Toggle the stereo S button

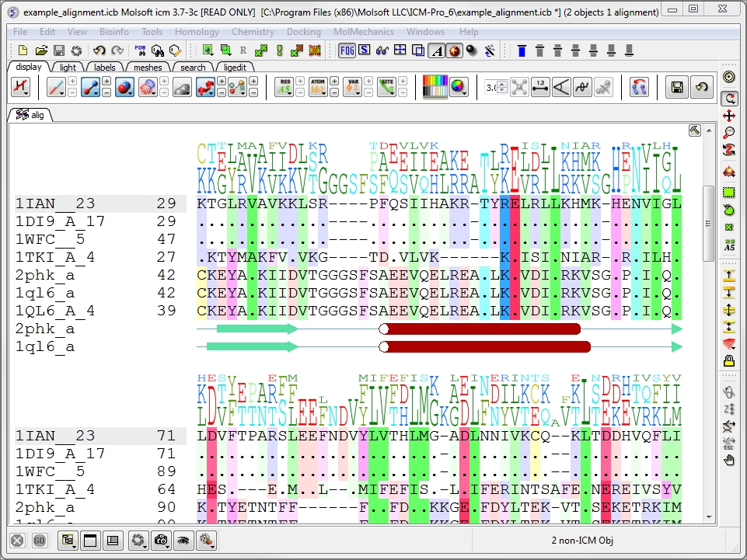tap(365, 50)
